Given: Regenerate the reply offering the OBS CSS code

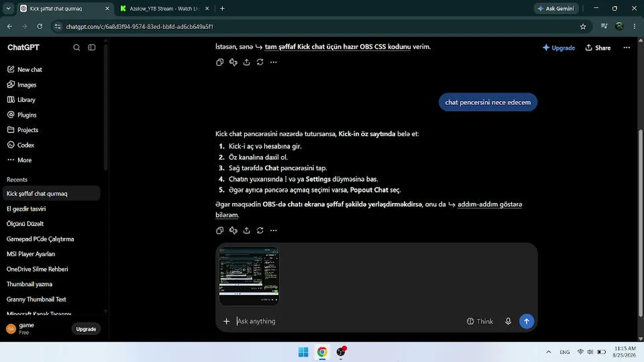Looking at the screenshot, I should 260,62.
